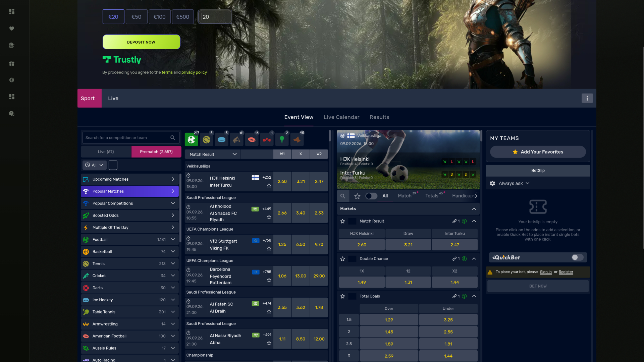Switch to the Live (67) events tab
The image size is (644, 362).
[x=106, y=152]
